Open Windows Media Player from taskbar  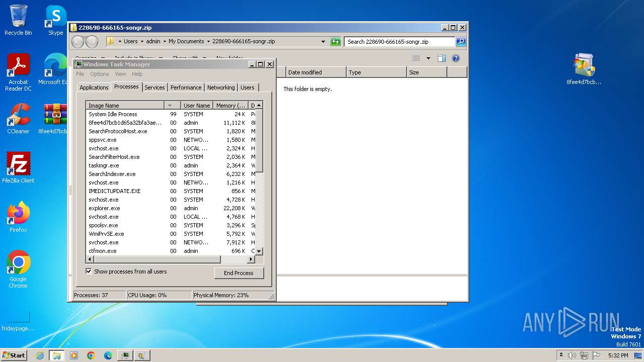point(74,355)
